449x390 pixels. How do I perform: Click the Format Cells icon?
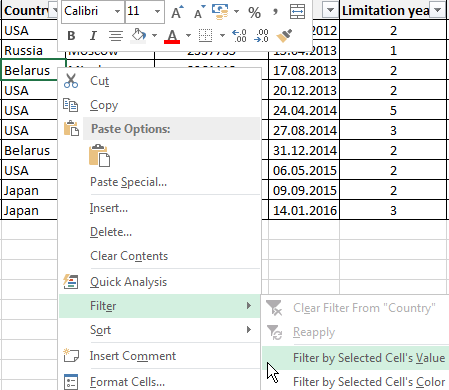(71, 382)
